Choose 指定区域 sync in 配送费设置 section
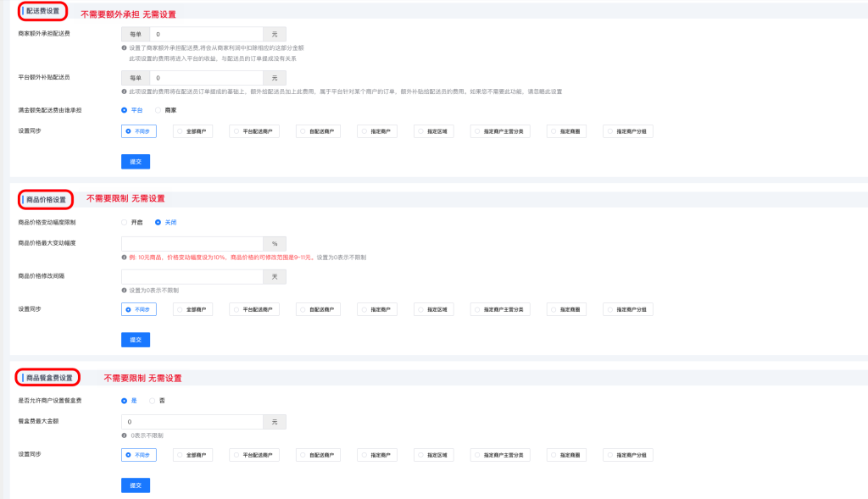The image size is (868, 499). tap(436, 131)
